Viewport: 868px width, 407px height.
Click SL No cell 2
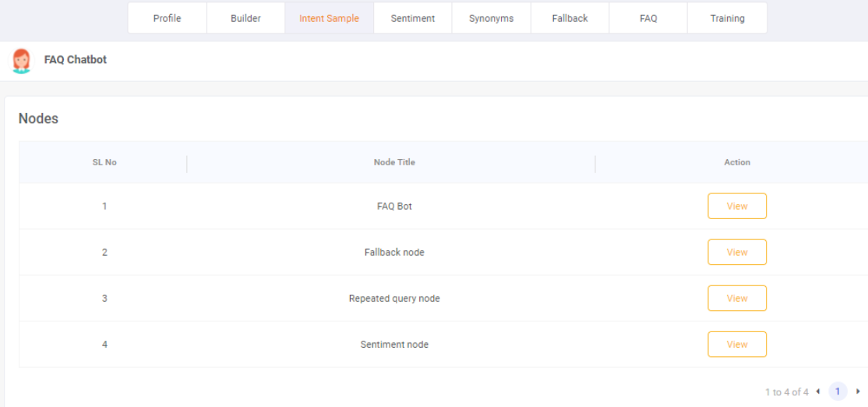coord(104,252)
